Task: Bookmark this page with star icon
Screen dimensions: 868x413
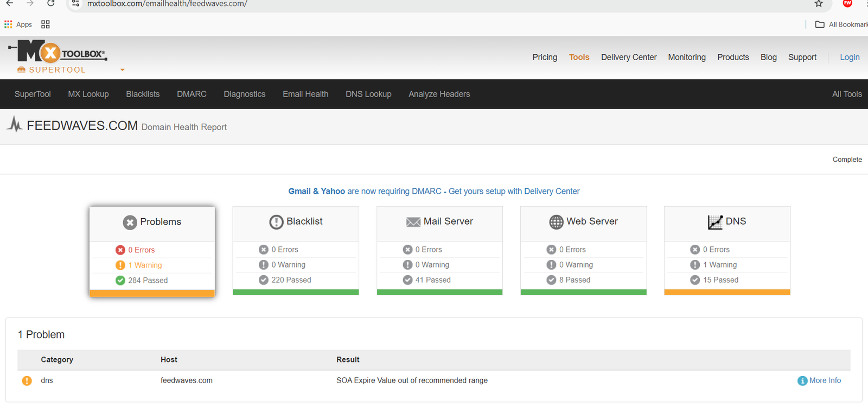Action: click(819, 4)
